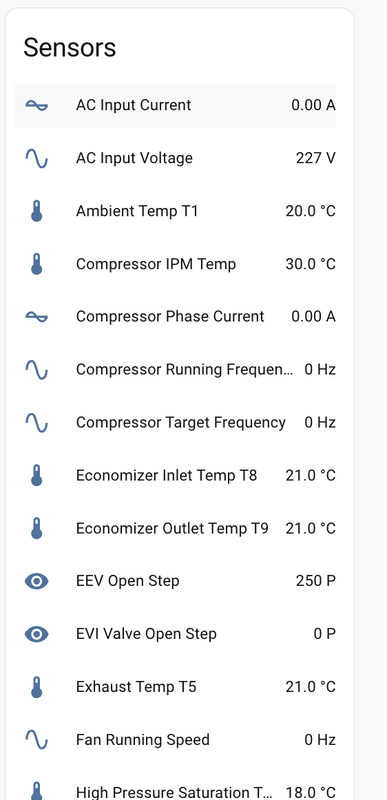Select the Economizer Inlet Temp T8 row
387x800 pixels.
point(175,476)
